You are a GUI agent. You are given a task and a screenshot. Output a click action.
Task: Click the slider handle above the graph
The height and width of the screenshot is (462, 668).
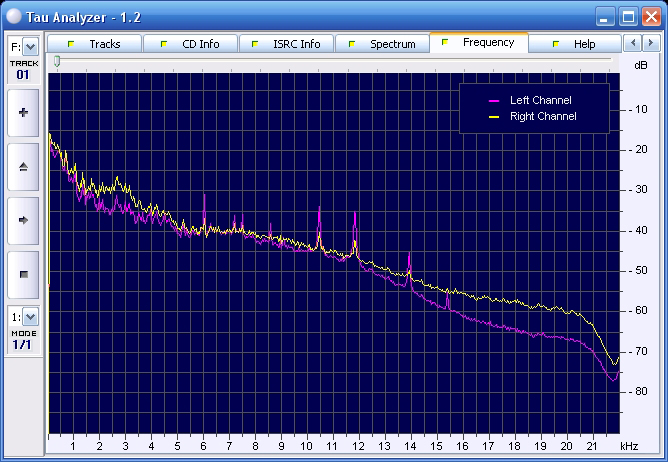[x=57, y=61]
